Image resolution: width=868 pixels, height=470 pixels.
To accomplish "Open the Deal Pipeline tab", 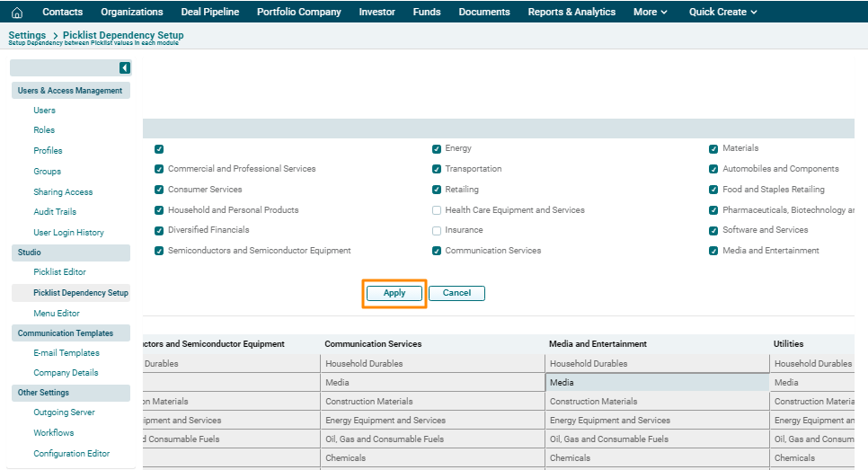I will 209,12.
